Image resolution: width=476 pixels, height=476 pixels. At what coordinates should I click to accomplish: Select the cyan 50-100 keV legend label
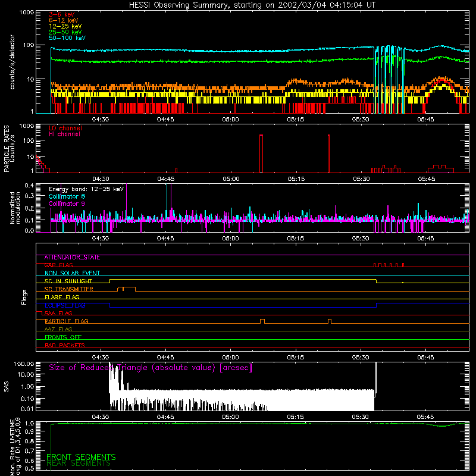point(67,38)
